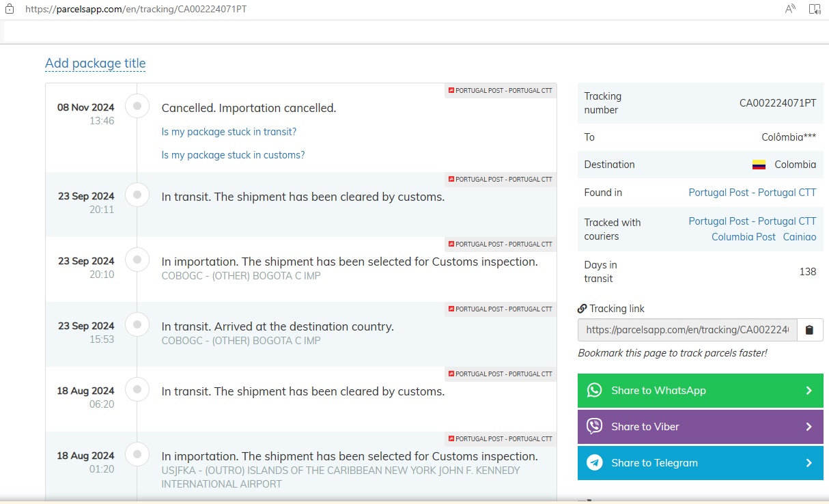This screenshot has width=829, height=504.
Task: Click Share to WhatsApp button
Action: [x=701, y=391]
